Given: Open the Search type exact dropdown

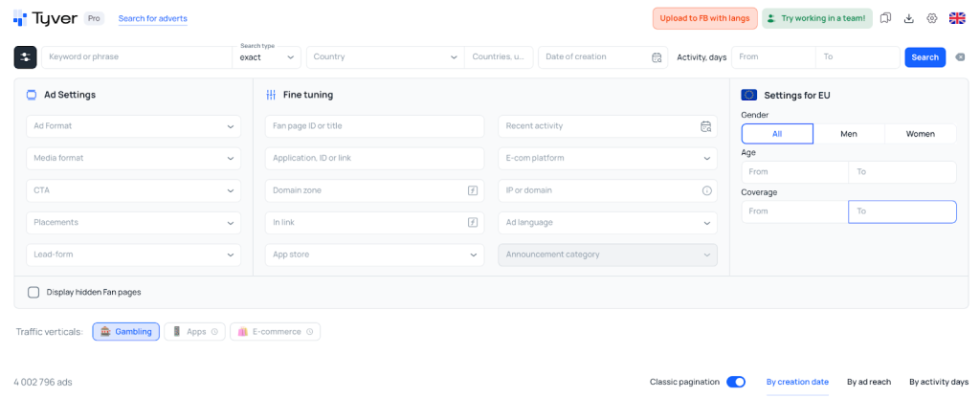Looking at the screenshot, I should 267,57.
